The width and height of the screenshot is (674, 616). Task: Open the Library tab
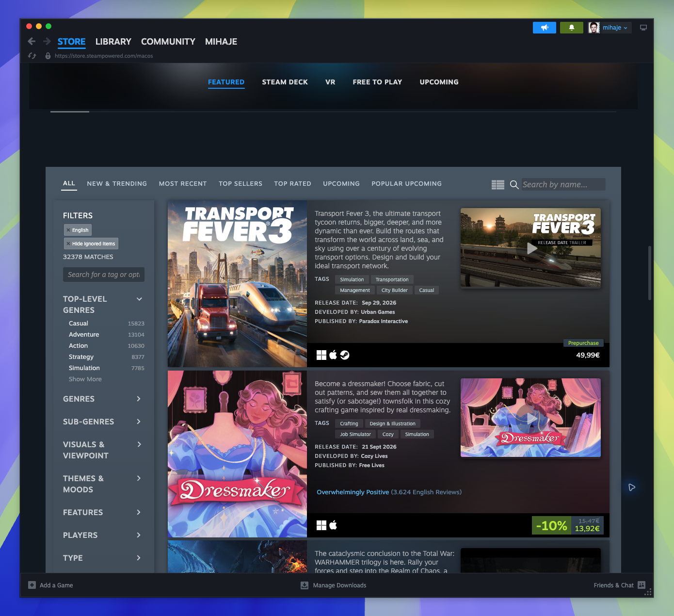(x=113, y=42)
